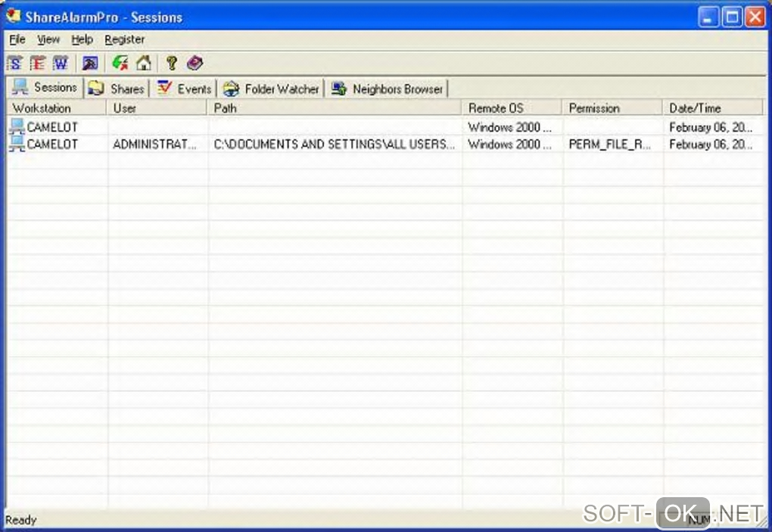Sort by the Date/Time column header

pyautogui.click(x=712, y=107)
